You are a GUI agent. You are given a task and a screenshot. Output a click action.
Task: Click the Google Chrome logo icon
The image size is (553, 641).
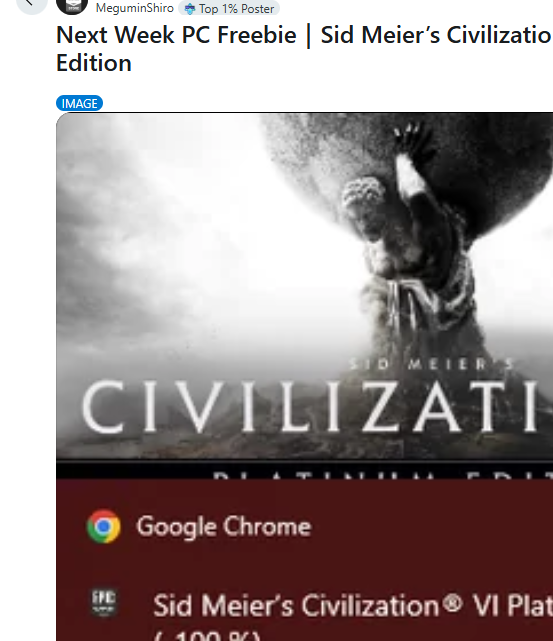pos(104,526)
